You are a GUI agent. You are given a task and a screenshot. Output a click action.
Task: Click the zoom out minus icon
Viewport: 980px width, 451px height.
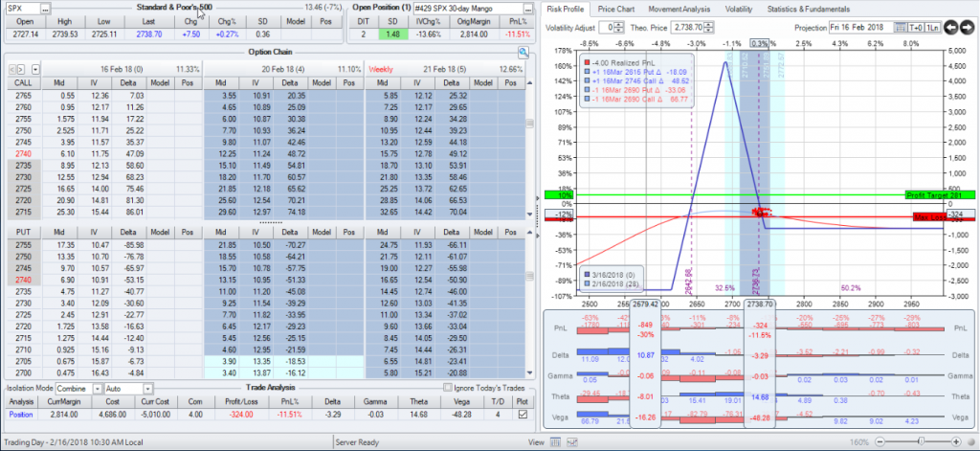pyautogui.click(x=881, y=441)
